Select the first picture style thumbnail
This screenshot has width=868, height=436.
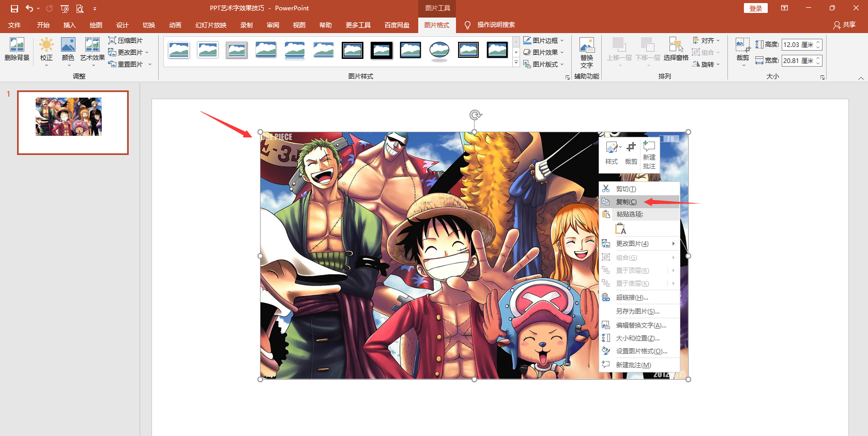pos(179,50)
